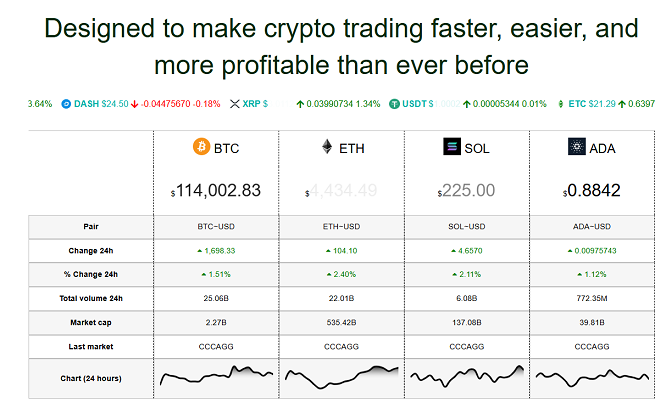Image resolution: width=666 pixels, height=414 pixels.
Task: Open the BTC 24-hour chart thumbnail
Action: pos(215,377)
